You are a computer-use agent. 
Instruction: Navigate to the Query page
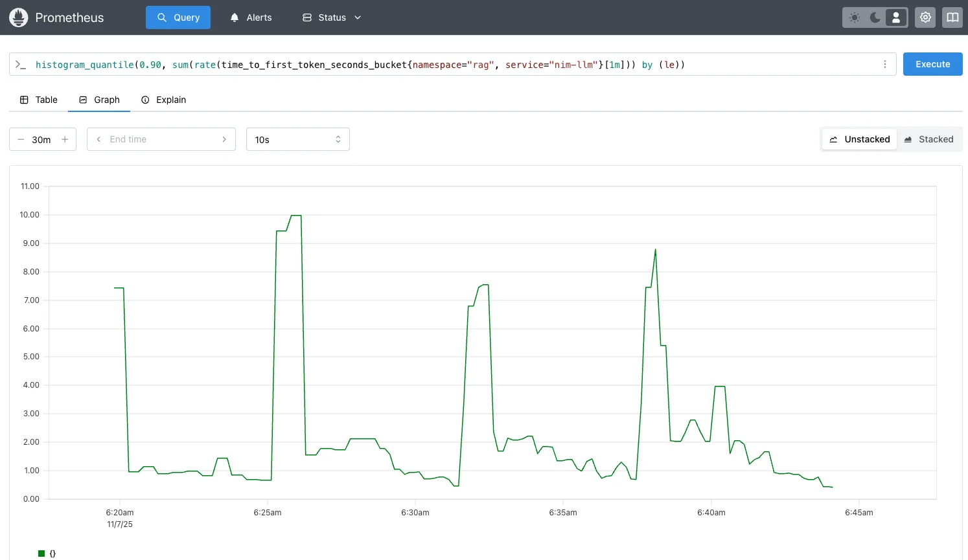click(178, 17)
